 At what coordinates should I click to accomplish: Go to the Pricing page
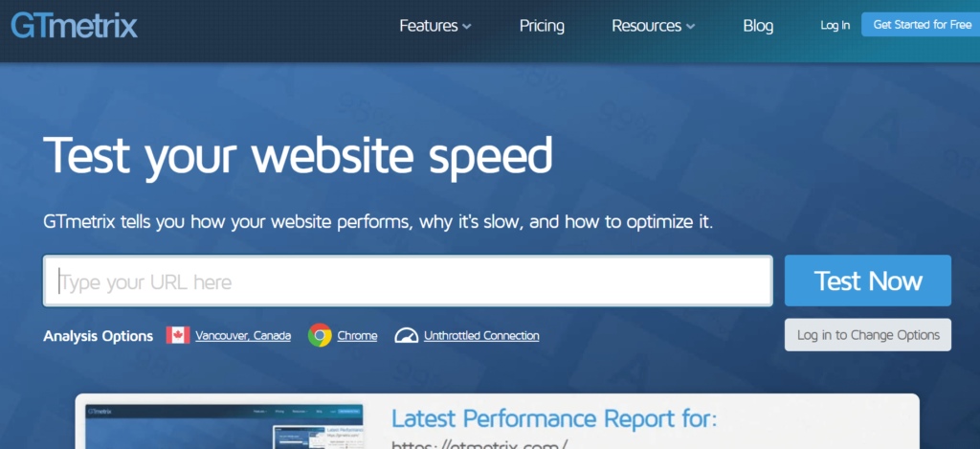click(542, 26)
